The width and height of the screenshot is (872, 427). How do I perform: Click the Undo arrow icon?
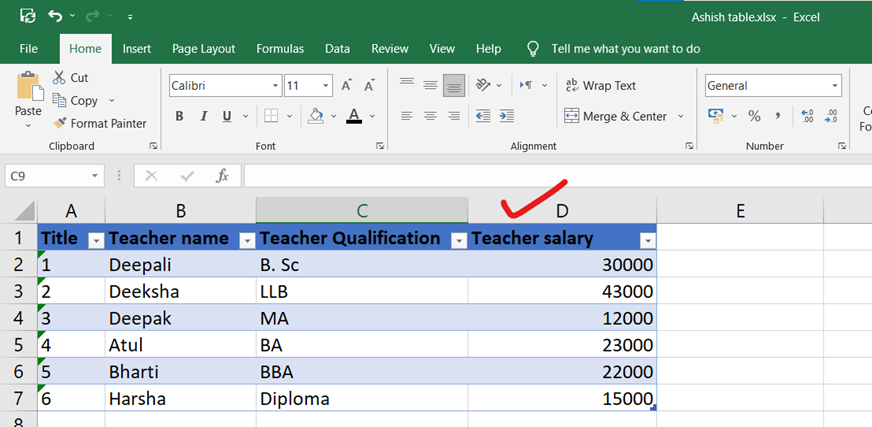(55, 17)
